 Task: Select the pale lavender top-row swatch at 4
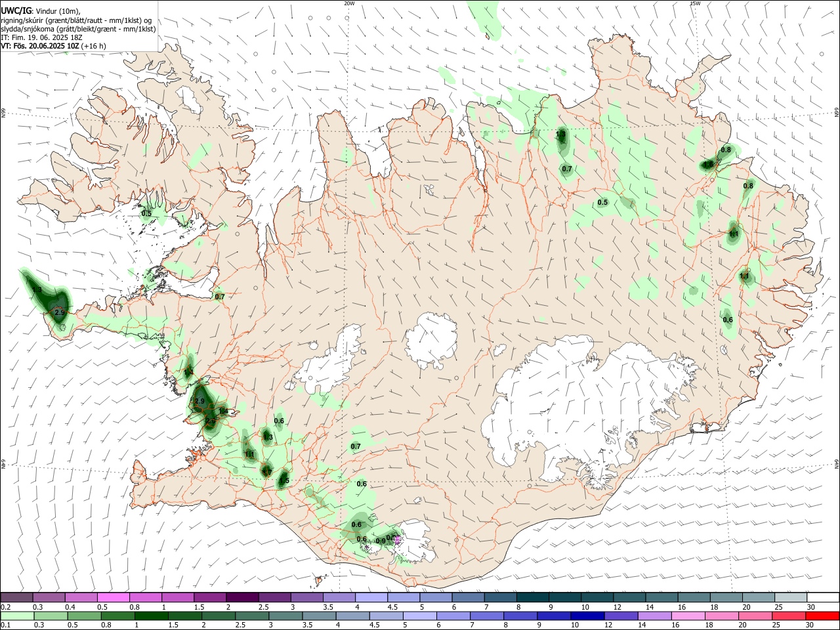370,597
